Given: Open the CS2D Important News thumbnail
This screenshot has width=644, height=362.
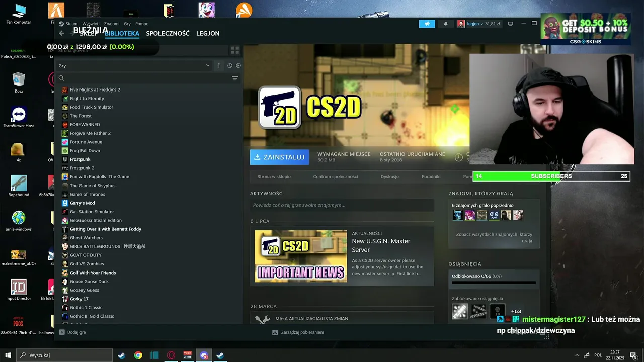Looking at the screenshot, I should coord(300,256).
